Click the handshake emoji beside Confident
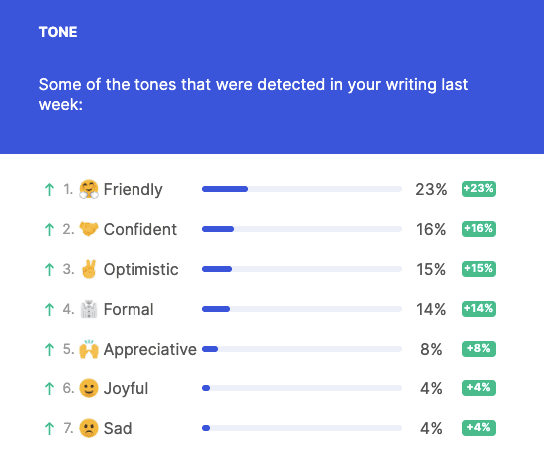Image resolution: width=544 pixels, height=464 pixels. click(89, 229)
